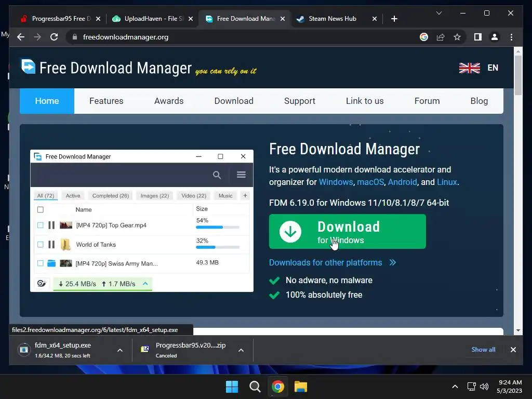This screenshot has width=532, height=399.
Task: Click the browser forward arrow
Action: coord(37,37)
